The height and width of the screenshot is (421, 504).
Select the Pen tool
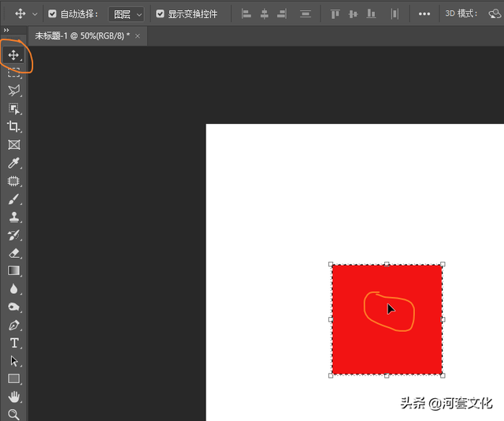point(14,326)
